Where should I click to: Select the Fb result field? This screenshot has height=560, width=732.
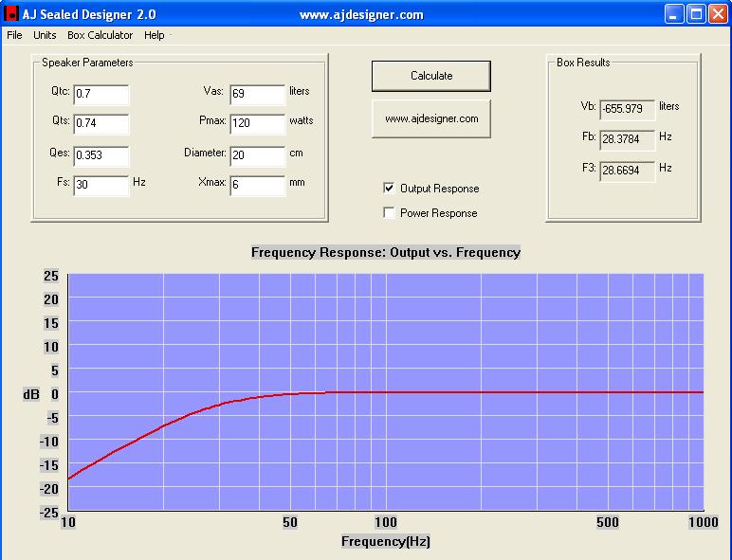point(627,139)
